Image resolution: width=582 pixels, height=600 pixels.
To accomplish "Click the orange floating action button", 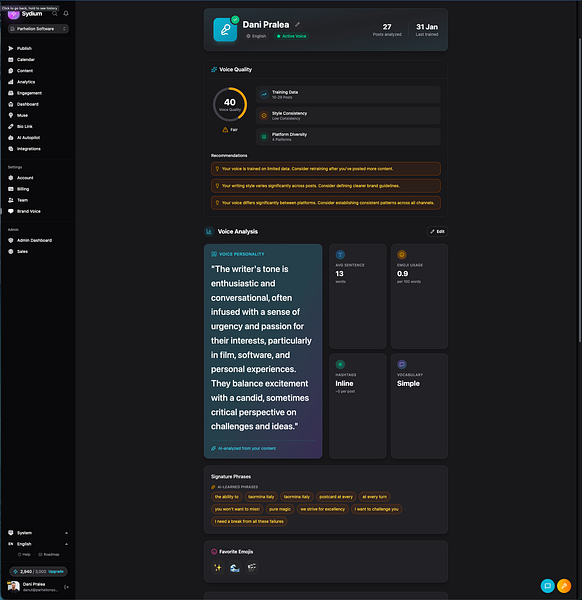I will coord(564,586).
